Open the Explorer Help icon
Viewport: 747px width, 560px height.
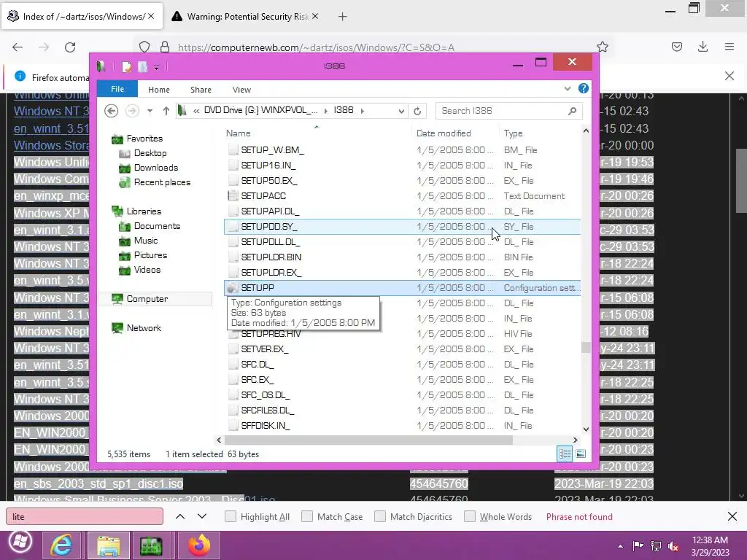(583, 88)
